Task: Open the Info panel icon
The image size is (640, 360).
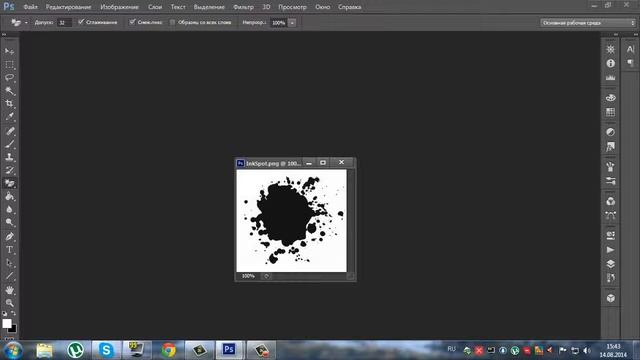Action: pyautogui.click(x=611, y=63)
